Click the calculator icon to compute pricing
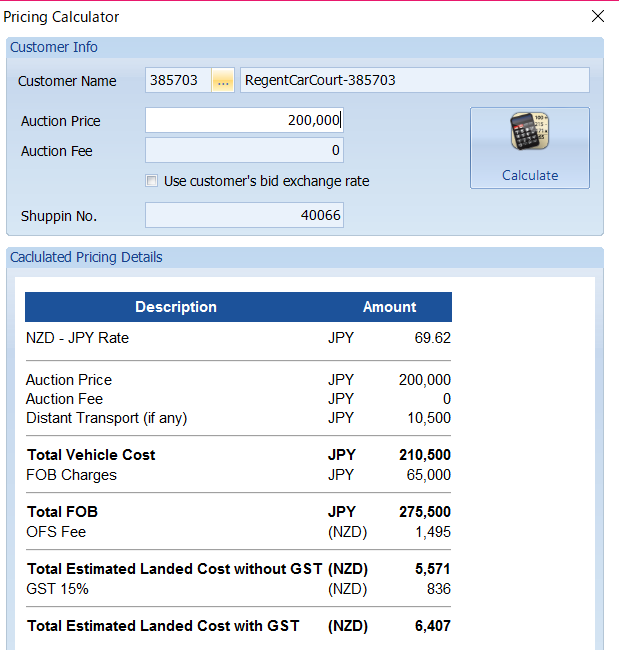 tap(529, 131)
